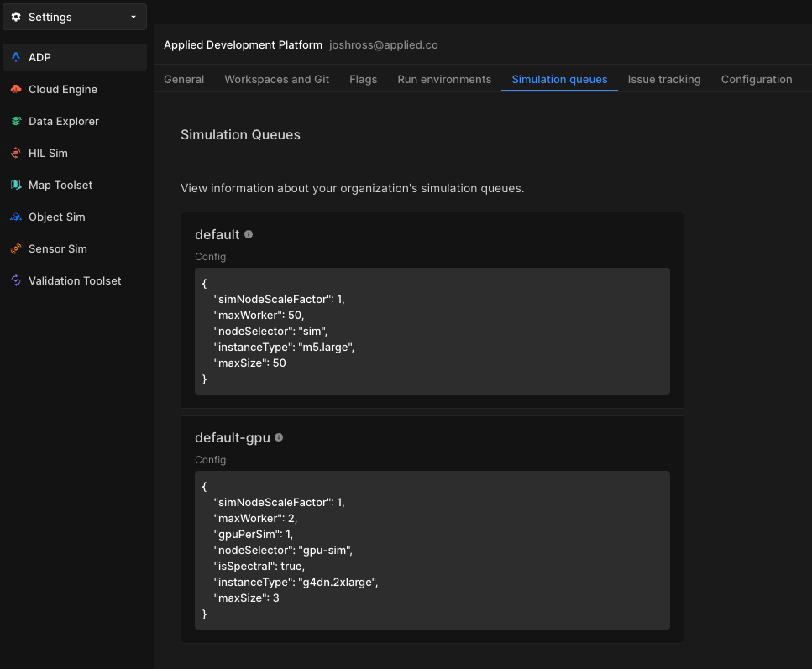Expand the Settings dropdown menu

(131, 16)
